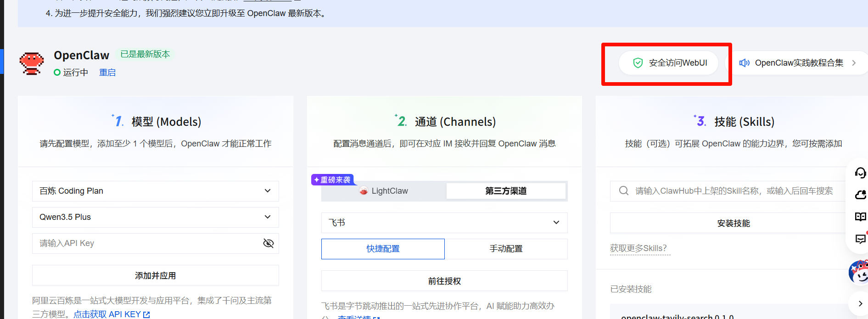The height and width of the screenshot is (319, 868).
Task: Expand the floating sidebar chevron arrow
Action: pos(860,303)
